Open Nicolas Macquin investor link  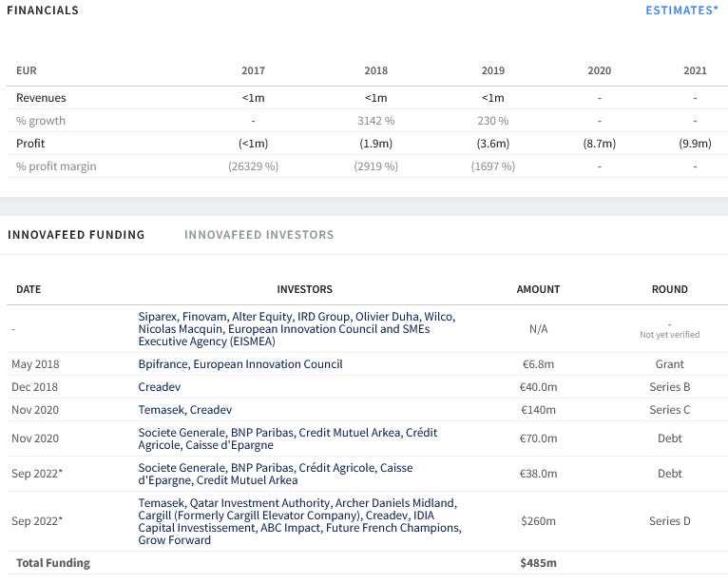click(x=181, y=329)
